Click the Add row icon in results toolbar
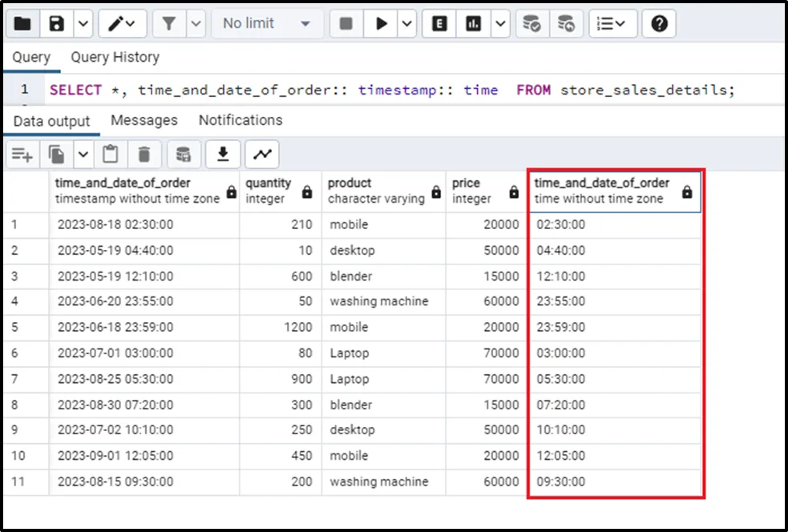The width and height of the screenshot is (788, 532). click(22, 154)
